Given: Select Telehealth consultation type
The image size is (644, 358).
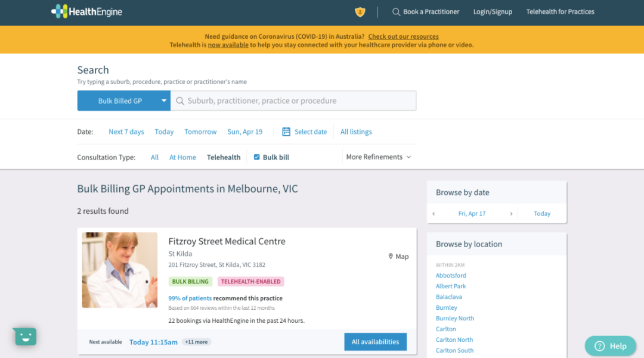Looking at the screenshot, I should (x=224, y=157).
